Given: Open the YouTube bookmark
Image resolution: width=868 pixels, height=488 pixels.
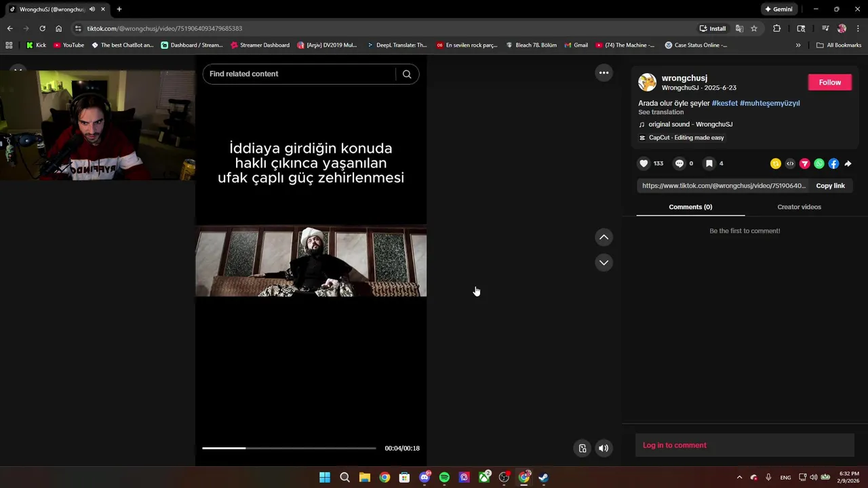Looking at the screenshot, I should point(68,45).
